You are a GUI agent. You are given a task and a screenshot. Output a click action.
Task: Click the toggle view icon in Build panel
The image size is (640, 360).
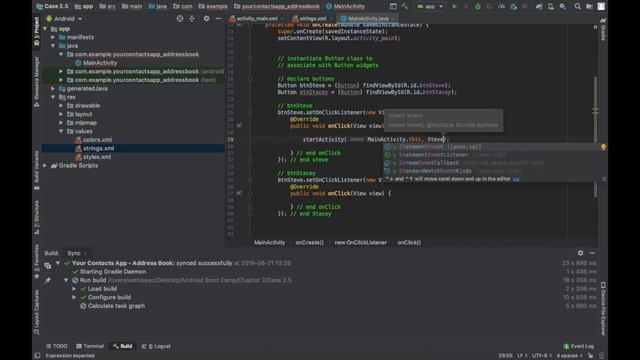point(48,266)
